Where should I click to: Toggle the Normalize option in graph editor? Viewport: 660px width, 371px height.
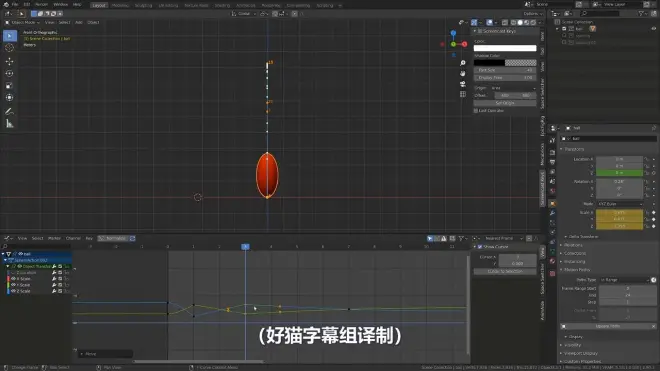(x=113, y=238)
